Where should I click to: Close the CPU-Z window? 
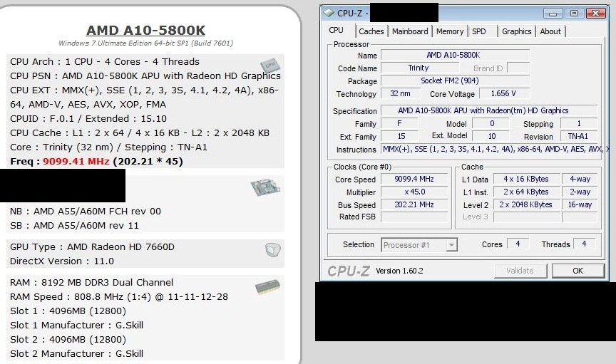coord(593,13)
